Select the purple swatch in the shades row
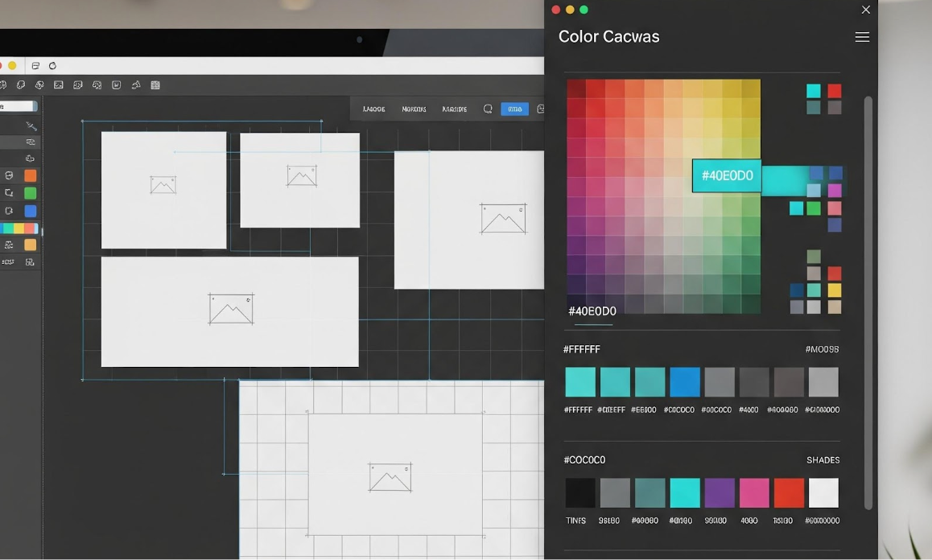The height and width of the screenshot is (560, 932). click(720, 492)
